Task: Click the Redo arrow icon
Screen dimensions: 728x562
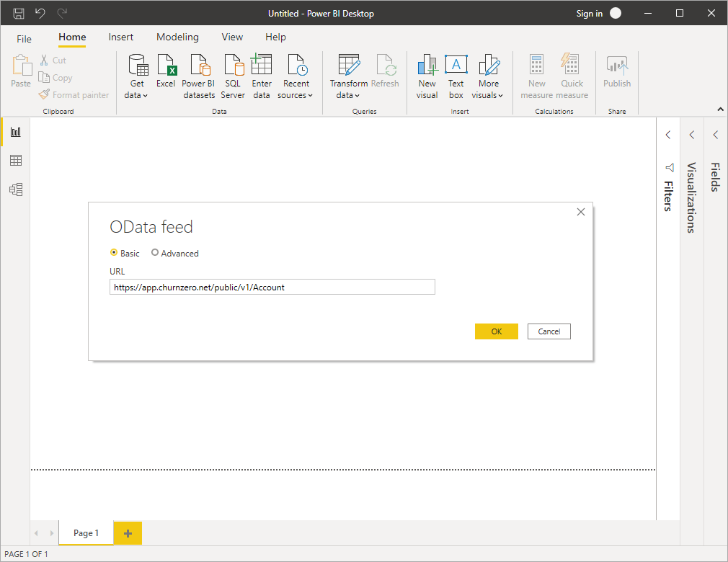Action: (x=62, y=14)
